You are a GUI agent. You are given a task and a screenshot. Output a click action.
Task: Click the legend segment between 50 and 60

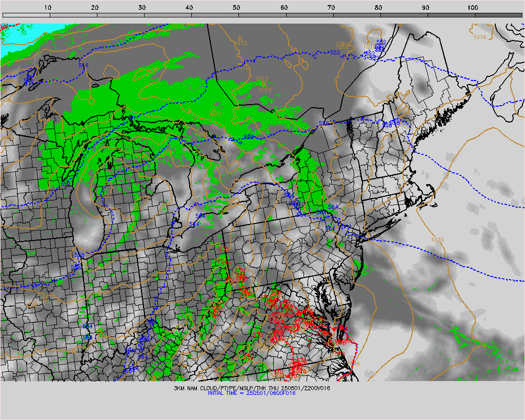tap(262, 15)
